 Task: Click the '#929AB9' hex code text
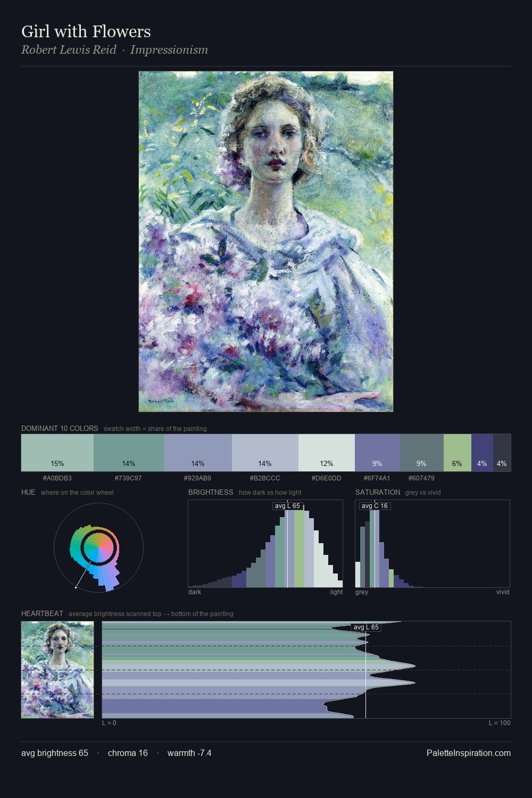click(x=198, y=478)
